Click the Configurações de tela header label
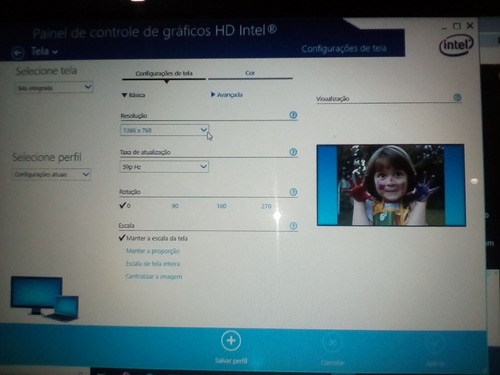 click(344, 49)
